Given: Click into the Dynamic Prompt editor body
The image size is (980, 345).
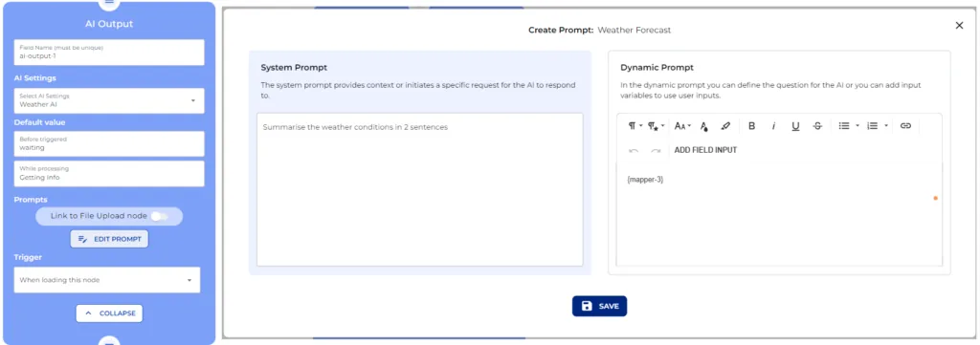Looking at the screenshot, I should coord(779,215).
